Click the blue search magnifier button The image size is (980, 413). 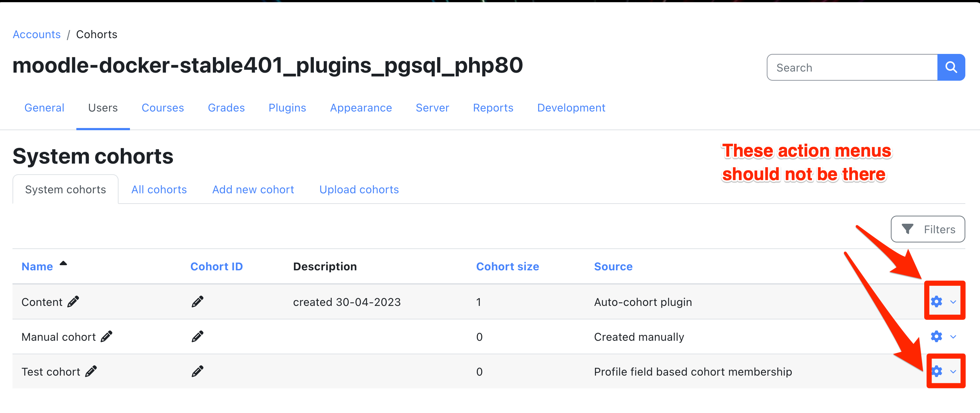coord(951,67)
